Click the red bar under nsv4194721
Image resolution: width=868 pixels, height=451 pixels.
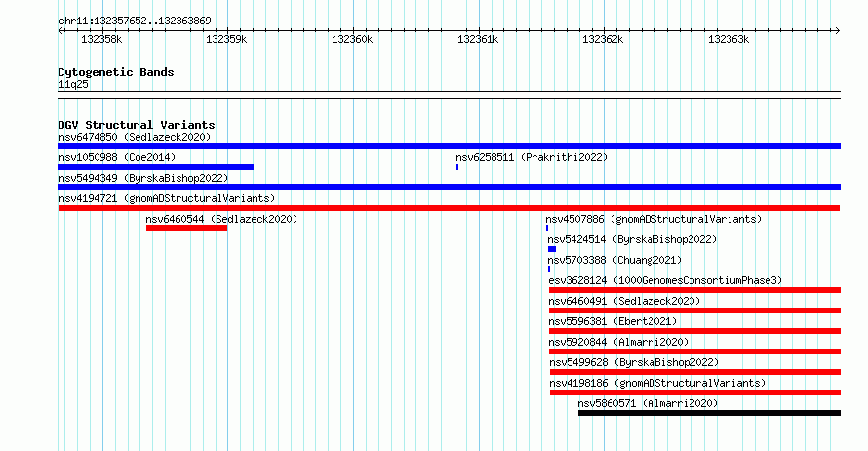click(449, 208)
